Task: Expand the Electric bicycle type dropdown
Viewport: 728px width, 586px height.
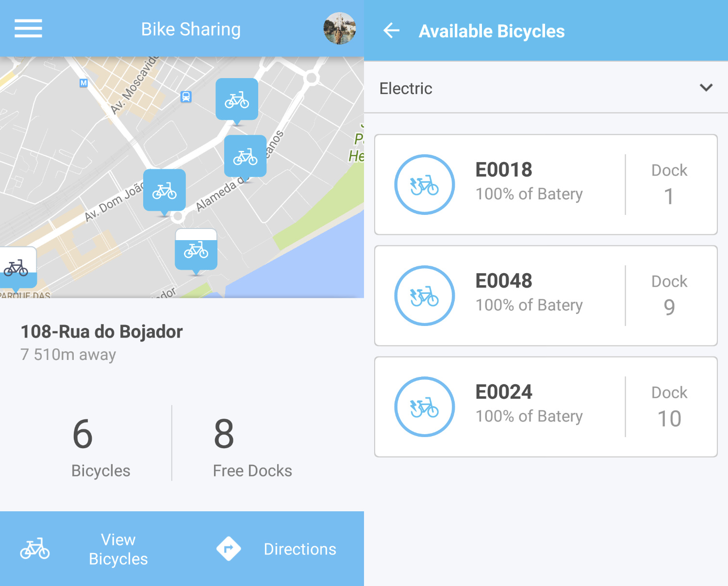Action: [x=546, y=88]
